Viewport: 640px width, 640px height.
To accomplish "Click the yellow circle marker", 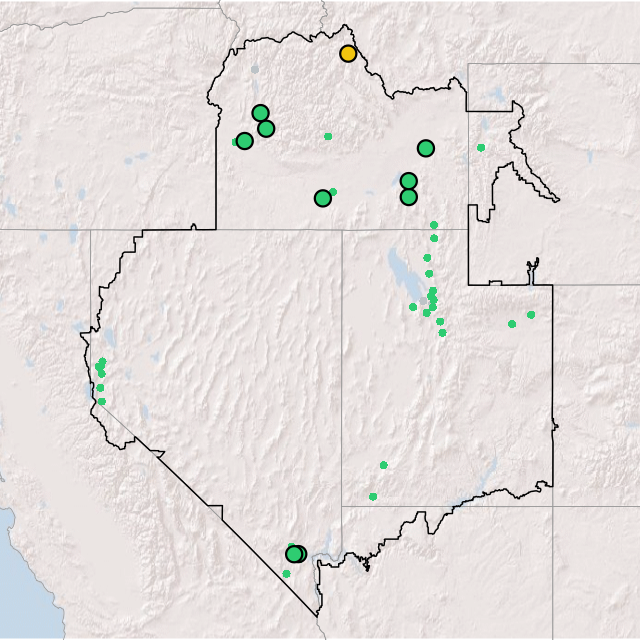I will [348, 53].
